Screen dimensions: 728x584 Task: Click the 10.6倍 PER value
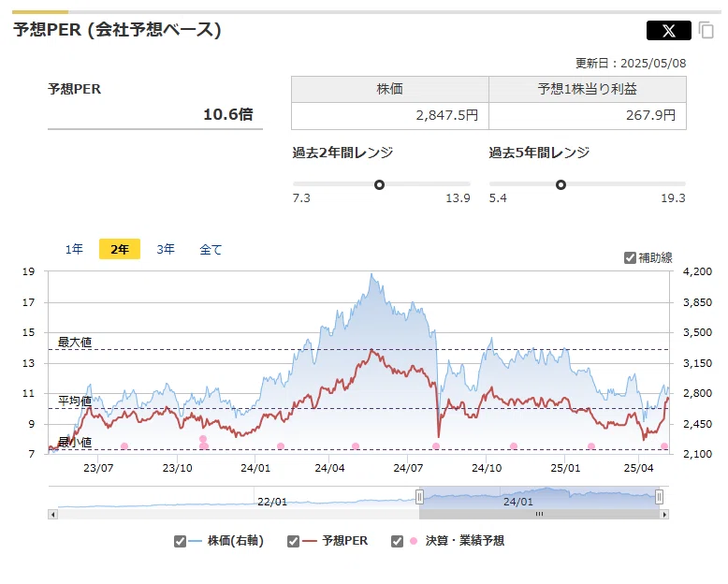coord(228,114)
